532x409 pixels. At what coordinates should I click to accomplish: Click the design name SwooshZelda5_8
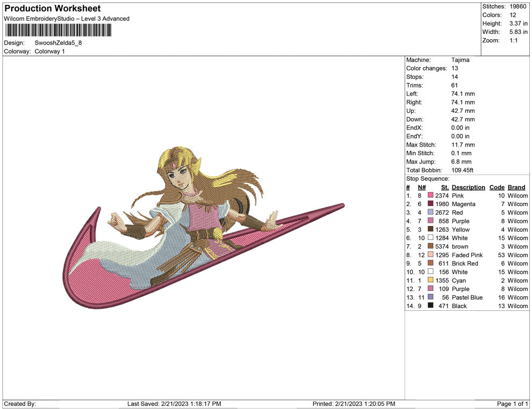(x=58, y=43)
